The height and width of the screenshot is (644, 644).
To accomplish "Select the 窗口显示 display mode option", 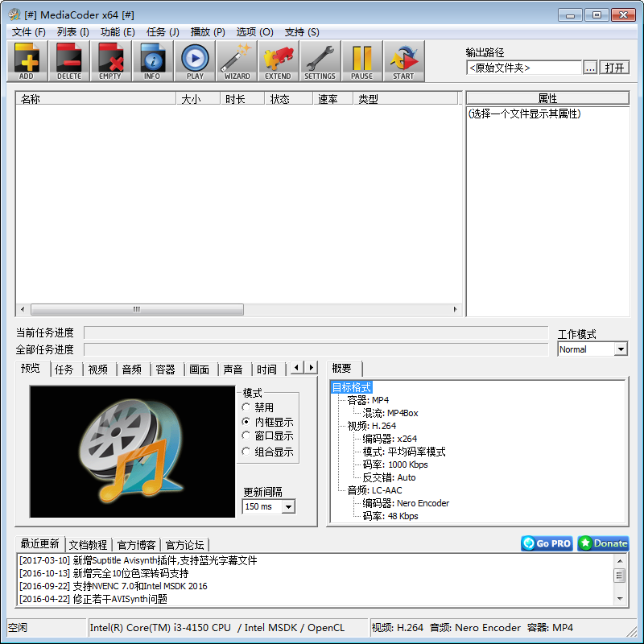I will [x=245, y=435].
